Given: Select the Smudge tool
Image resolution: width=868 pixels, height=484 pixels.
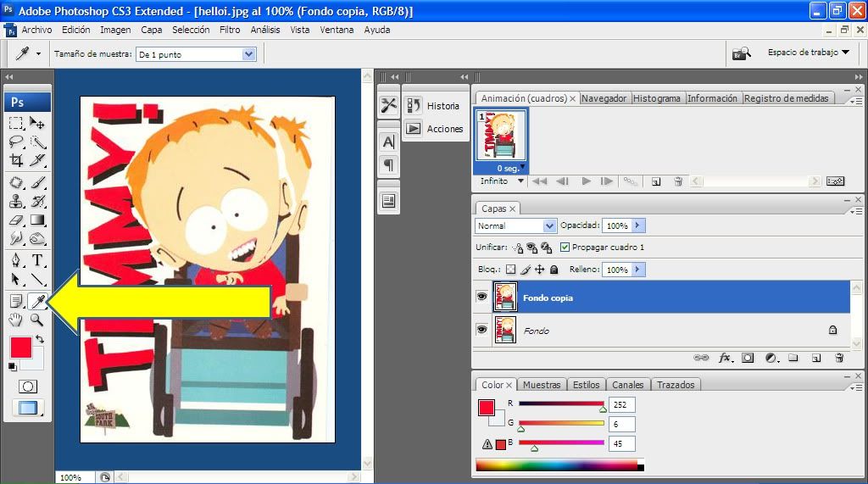Looking at the screenshot, I should pyautogui.click(x=16, y=239).
